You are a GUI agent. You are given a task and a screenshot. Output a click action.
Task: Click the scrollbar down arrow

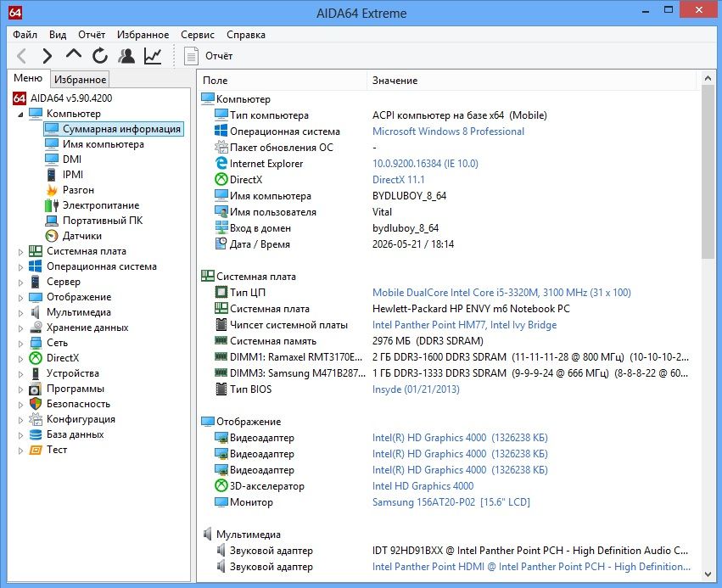click(708, 574)
